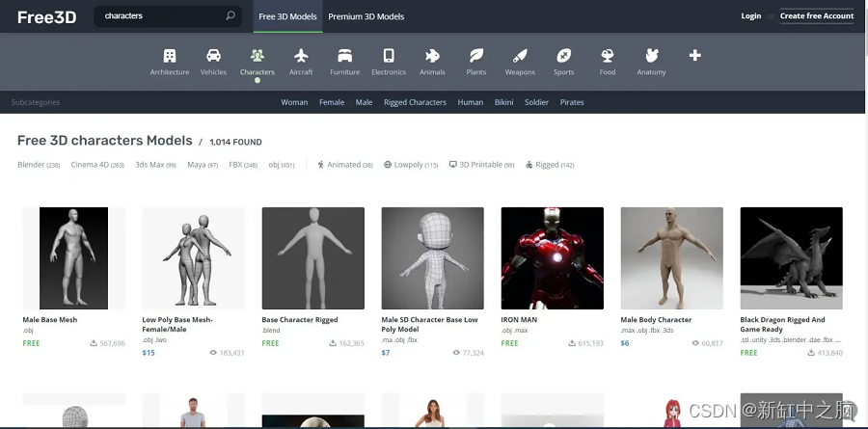Click the Login link

pyautogui.click(x=751, y=16)
